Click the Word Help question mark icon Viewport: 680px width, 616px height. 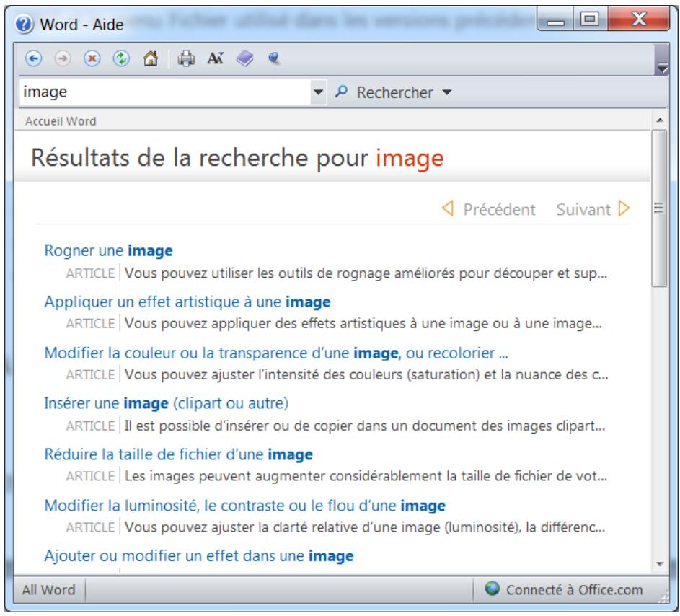tap(25, 25)
